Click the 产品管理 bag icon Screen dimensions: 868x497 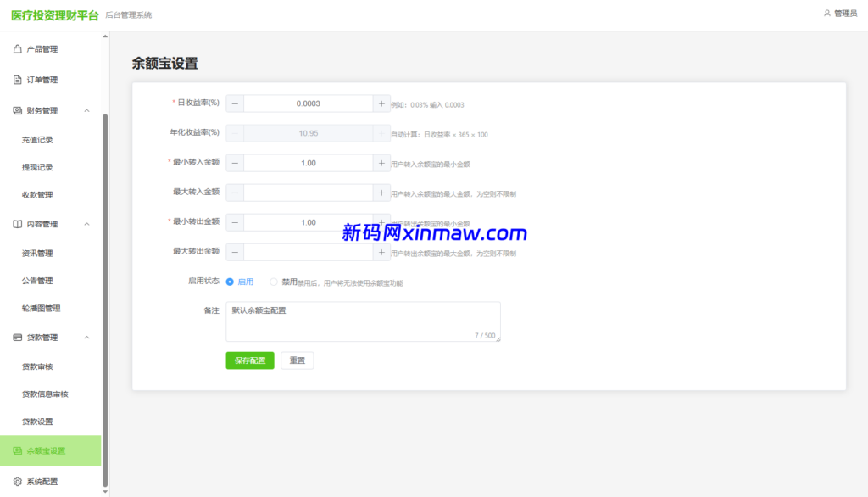click(x=17, y=48)
